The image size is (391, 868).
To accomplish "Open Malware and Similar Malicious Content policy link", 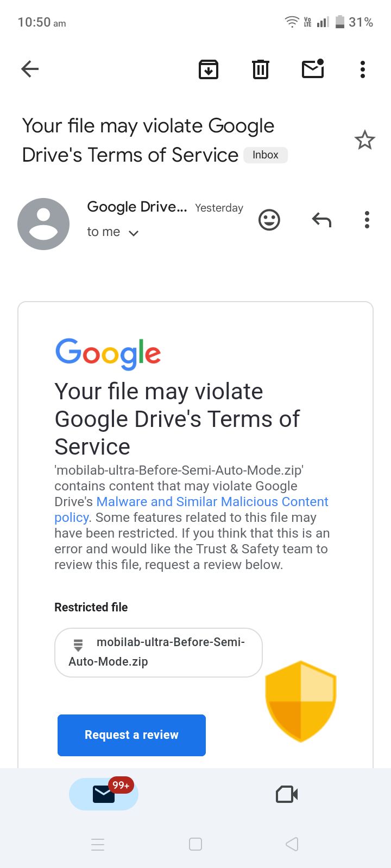I will pyautogui.click(x=212, y=502).
